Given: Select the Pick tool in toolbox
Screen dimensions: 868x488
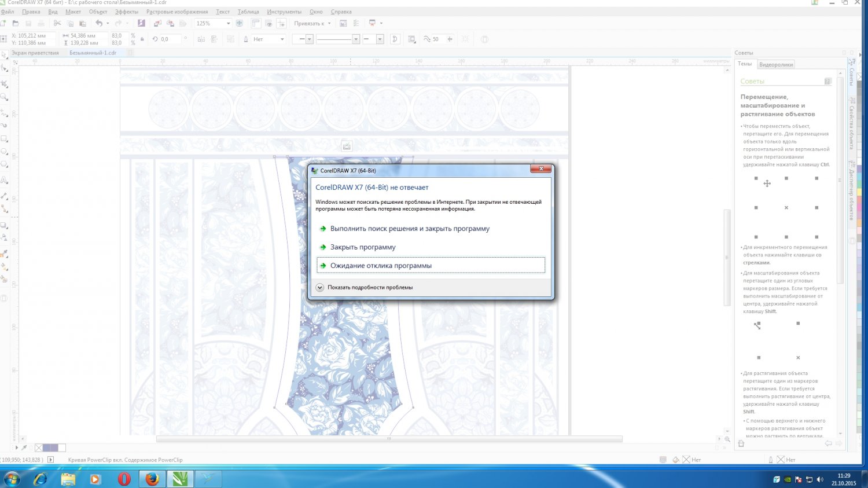Looking at the screenshot, I should coord(5,55).
